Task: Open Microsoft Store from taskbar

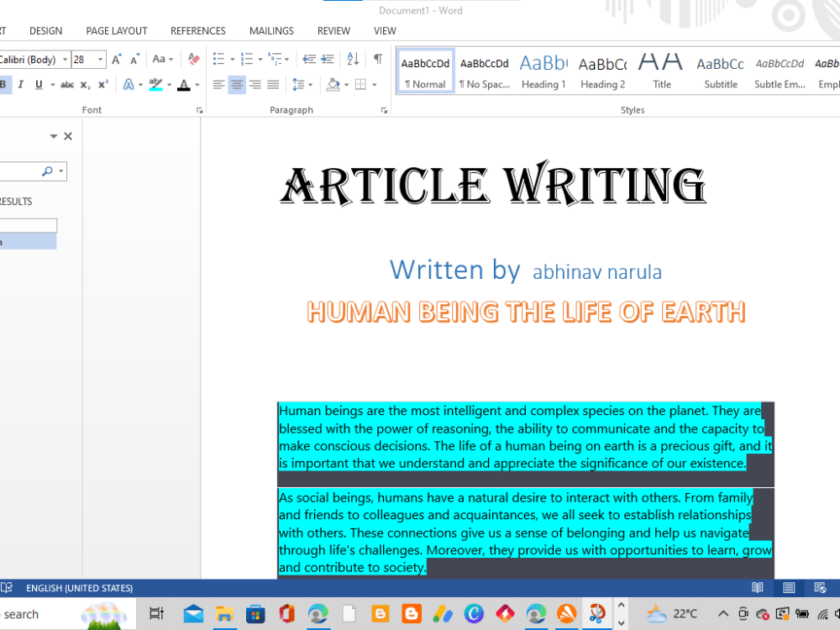Action: (255, 614)
